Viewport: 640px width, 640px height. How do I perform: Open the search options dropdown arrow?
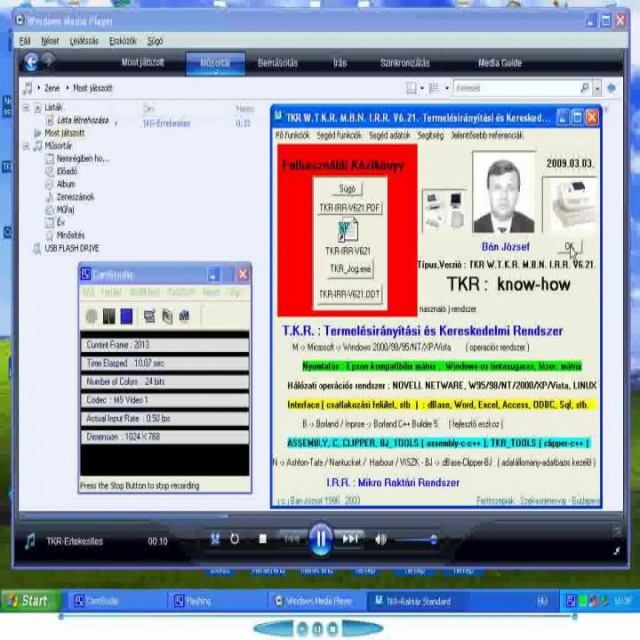pyautogui.click(x=597, y=88)
